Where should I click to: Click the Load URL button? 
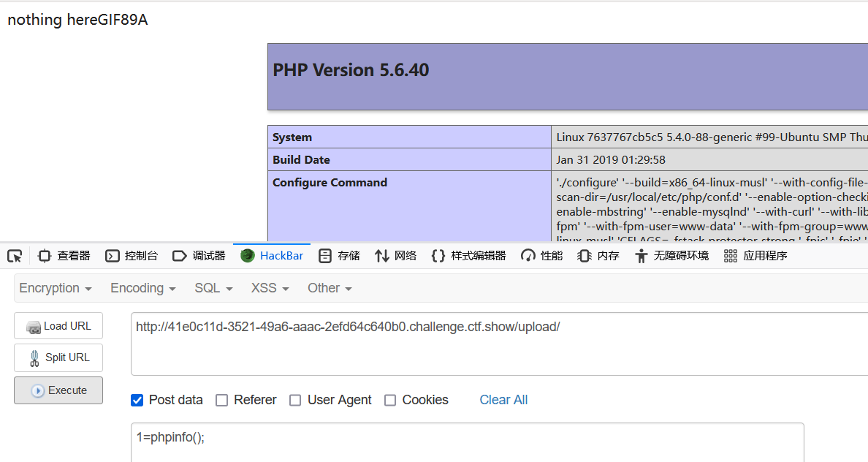tap(58, 326)
